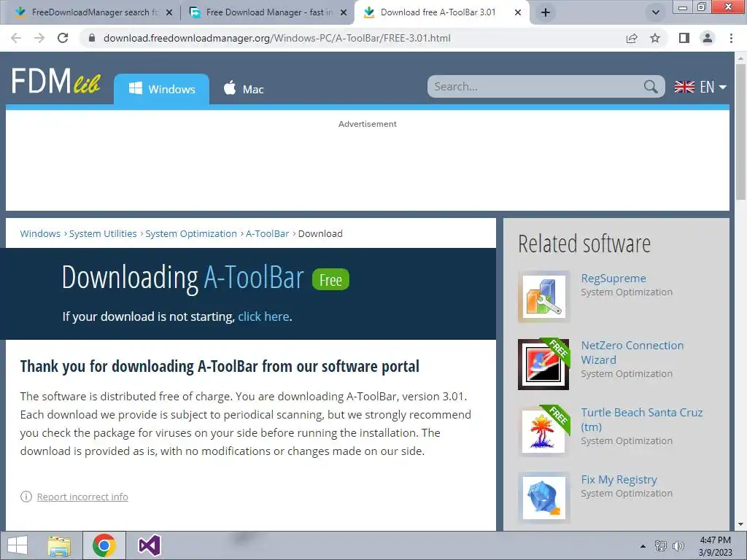Click the network tray icon
The height and width of the screenshot is (560, 747).
coord(661,546)
